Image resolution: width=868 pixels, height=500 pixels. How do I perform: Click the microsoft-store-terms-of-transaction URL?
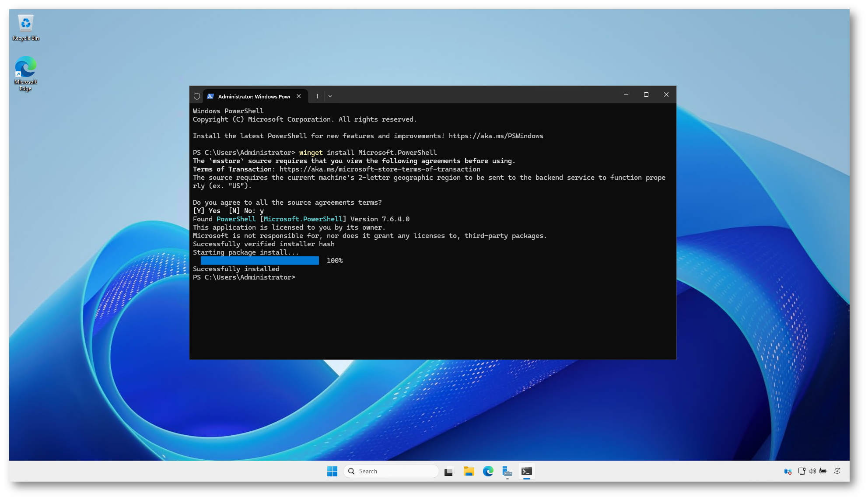pyautogui.click(x=380, y=169)
